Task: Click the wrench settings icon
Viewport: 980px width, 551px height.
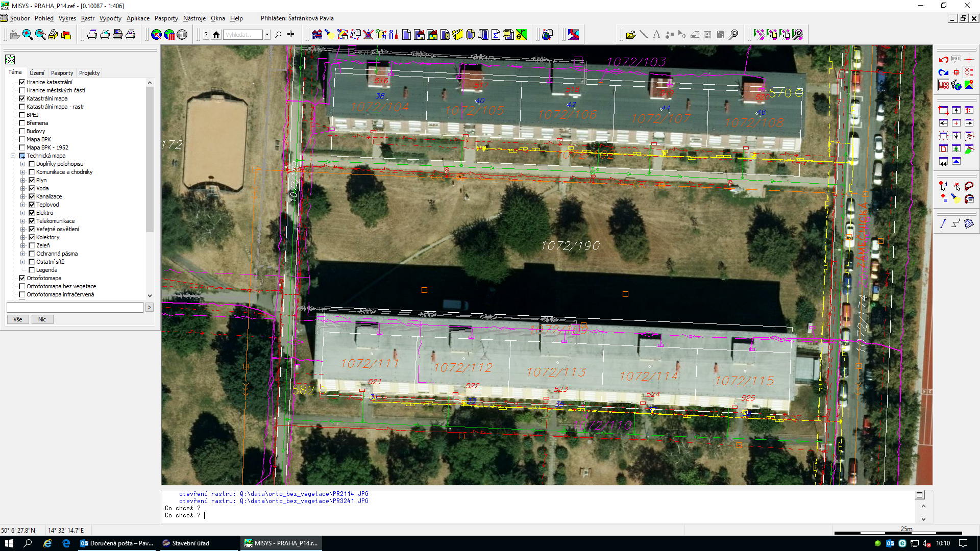Action: (x=733, y=35)
